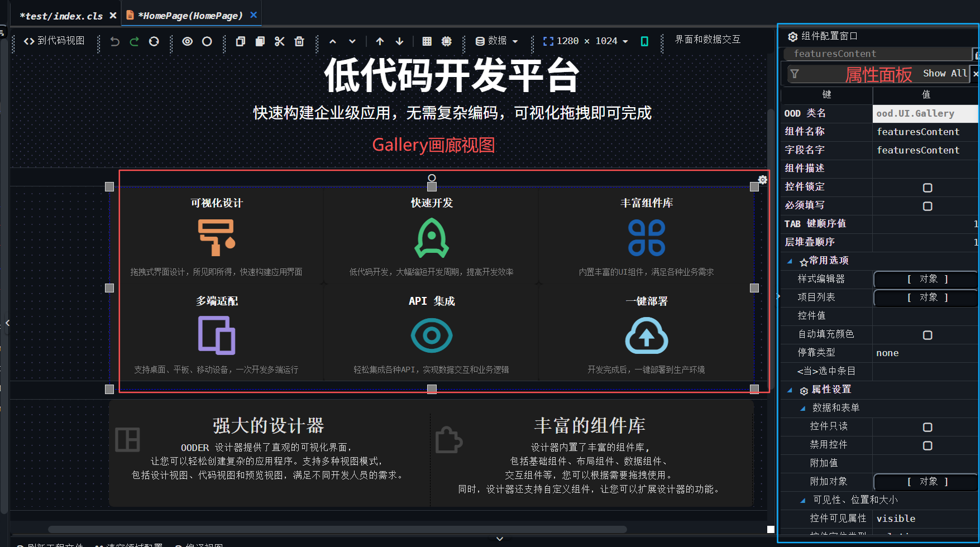The height and width of the screenshot is (547, 980).
Task: Select the 快速开发 rocket icon
Action: tap(432, 238)
